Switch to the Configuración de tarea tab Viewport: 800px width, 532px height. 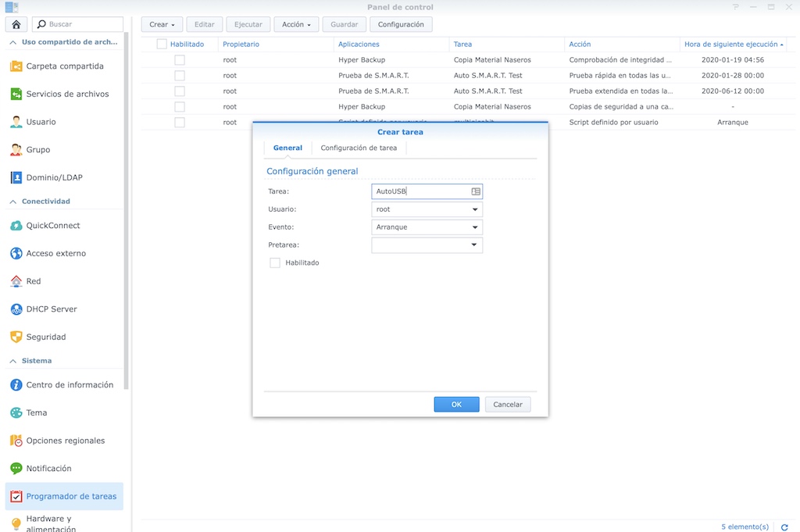pyautogui.click(x=359, y=147)
